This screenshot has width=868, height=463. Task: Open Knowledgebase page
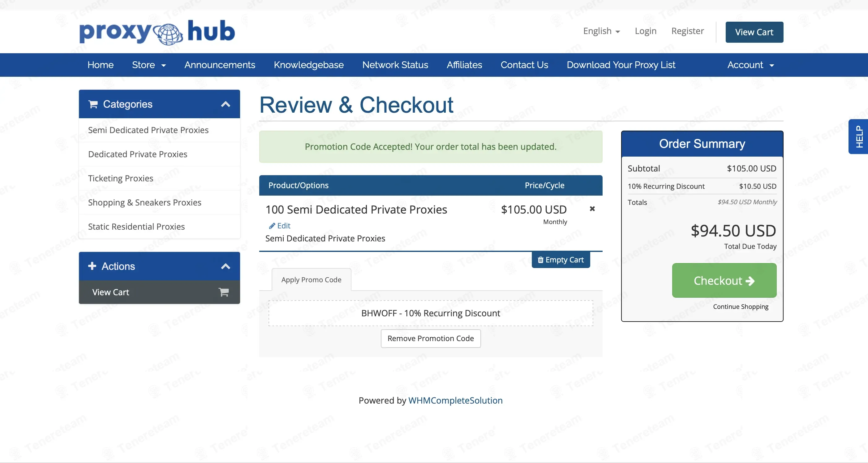[x=309, y=65]
